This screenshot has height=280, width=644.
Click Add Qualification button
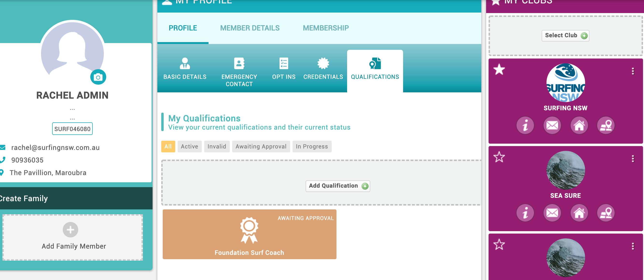pyautogui.click(x=338, y=186)
